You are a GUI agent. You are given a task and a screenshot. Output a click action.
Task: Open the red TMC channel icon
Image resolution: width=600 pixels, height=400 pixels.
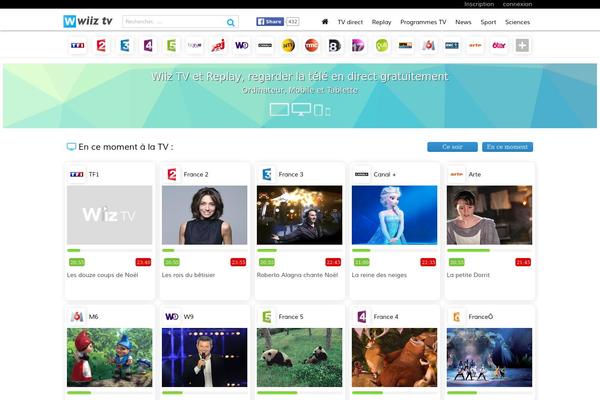(311, 46)
